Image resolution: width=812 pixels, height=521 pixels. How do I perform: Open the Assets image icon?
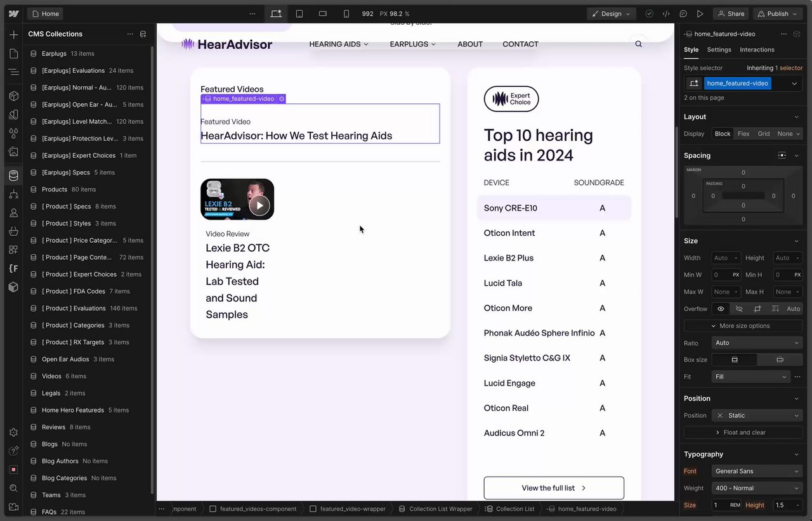[13, 152]
